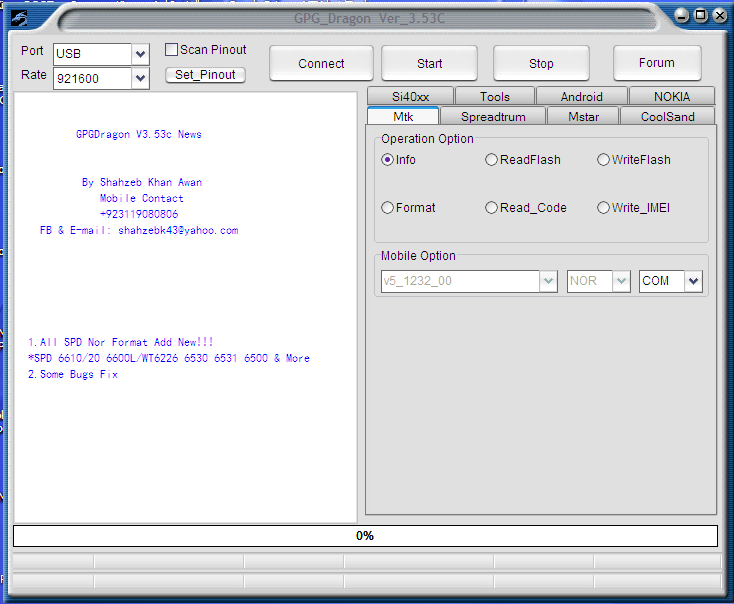Screen dimensions: 734x604
Task: Click the 'All SPD Nor Format Add New' line
Action: click(120, 342)
